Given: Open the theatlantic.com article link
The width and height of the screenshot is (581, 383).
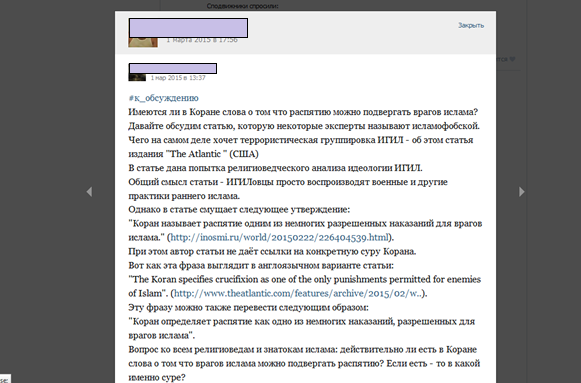Looking at the screenshot, I should coord(298,293).
